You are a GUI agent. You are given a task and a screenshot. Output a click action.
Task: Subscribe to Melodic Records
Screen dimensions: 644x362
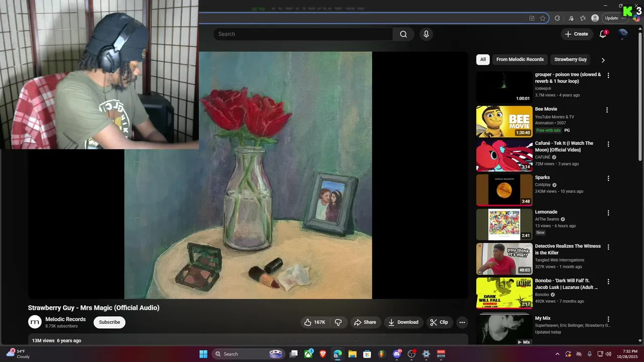109,322
